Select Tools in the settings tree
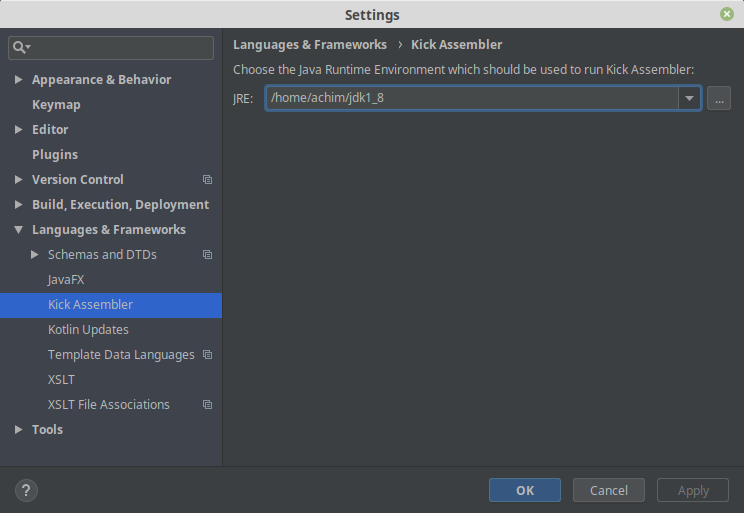Image resolution: width=744 pixels, height=513 pixels. 47,430
